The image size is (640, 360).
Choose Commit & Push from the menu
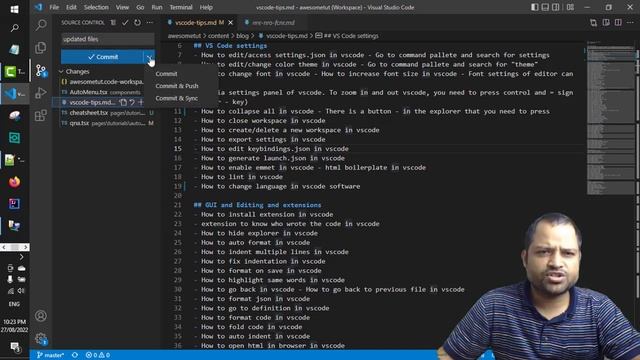pos(177,86)
